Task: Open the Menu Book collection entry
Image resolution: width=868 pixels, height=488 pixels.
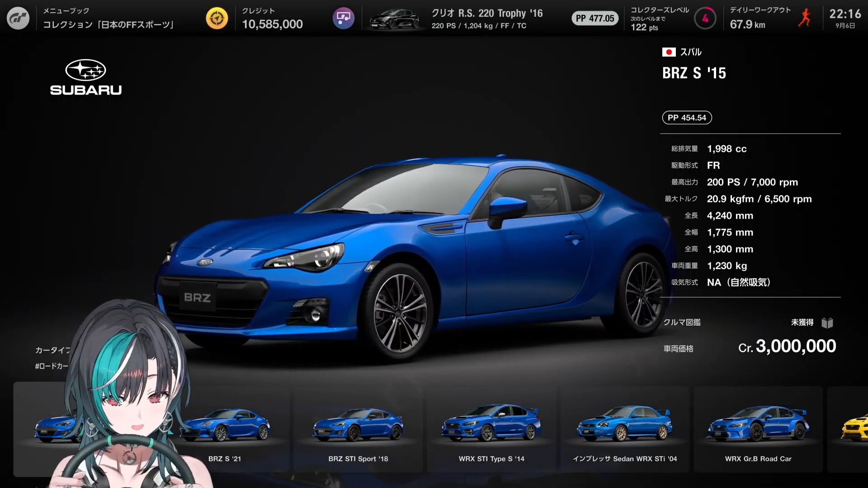Action: click(x=108, y=18)
